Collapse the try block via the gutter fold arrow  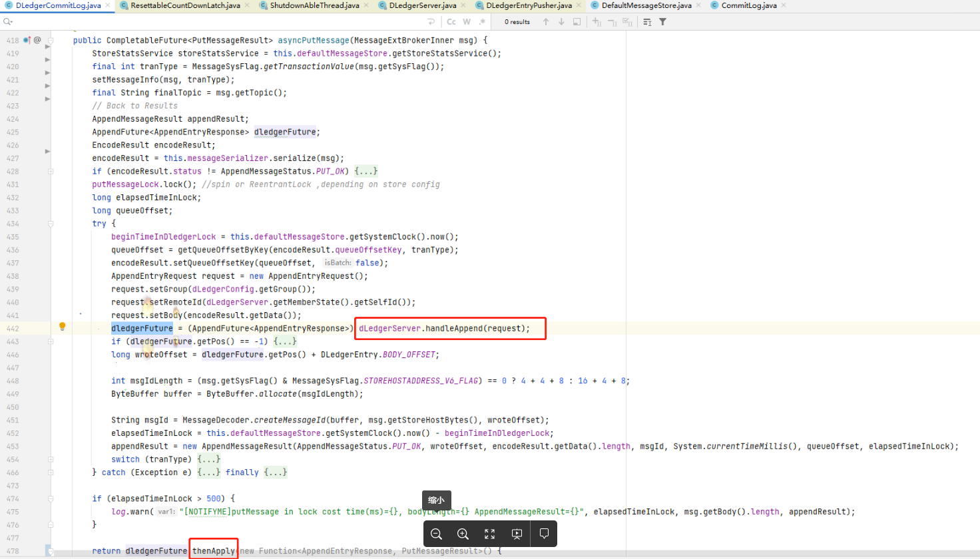pos(50,224)
